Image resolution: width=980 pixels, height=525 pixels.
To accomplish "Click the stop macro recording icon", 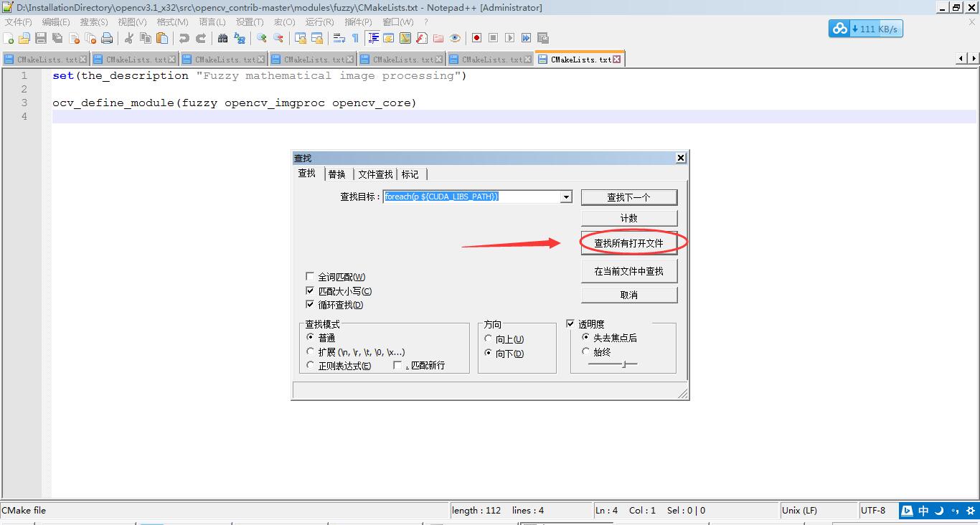I will 493,38.
